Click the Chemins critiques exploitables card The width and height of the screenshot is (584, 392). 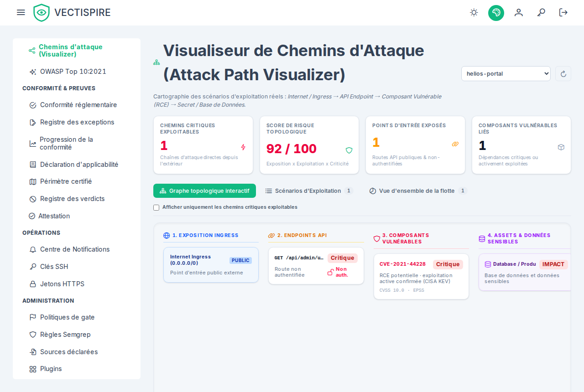(x=203, y=145)
